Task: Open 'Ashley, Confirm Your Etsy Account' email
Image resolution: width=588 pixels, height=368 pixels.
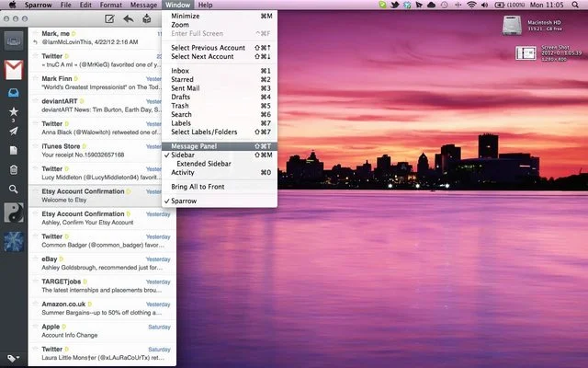Action: 102,218
